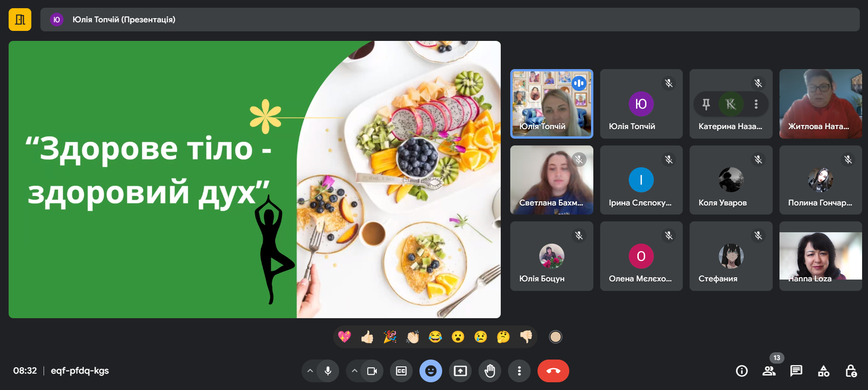Open the activities shapes icon

pyautogui.click(x=824, y=371)
